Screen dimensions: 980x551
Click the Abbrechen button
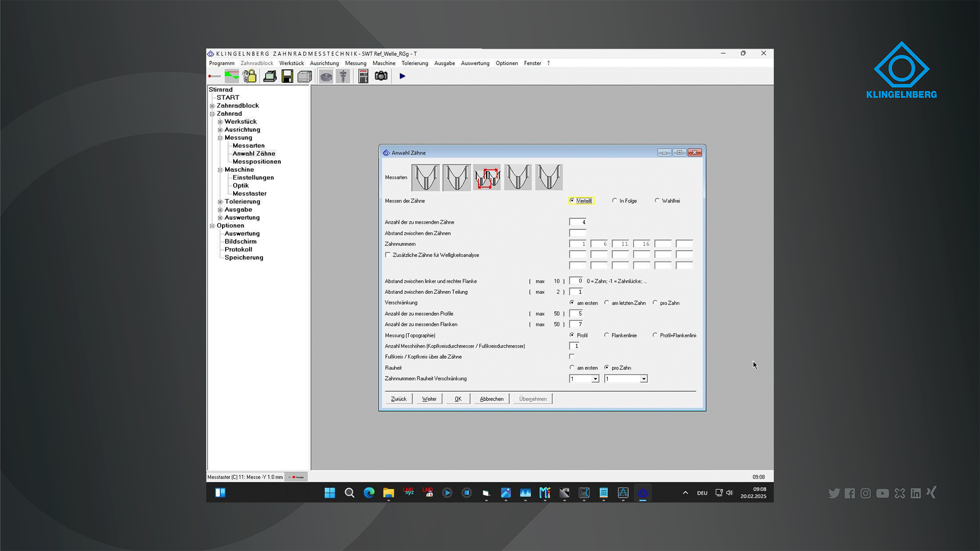[x=492, y=399]
